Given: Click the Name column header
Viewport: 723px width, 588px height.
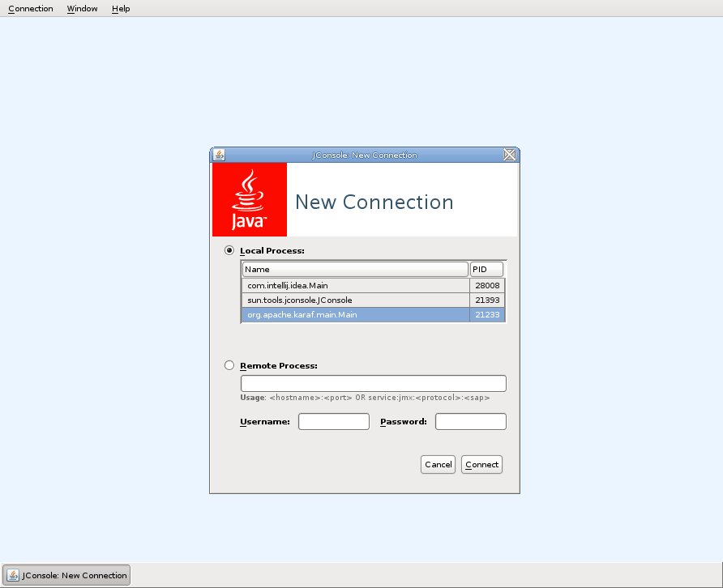Looking at the screenshot, I should 355,269.
